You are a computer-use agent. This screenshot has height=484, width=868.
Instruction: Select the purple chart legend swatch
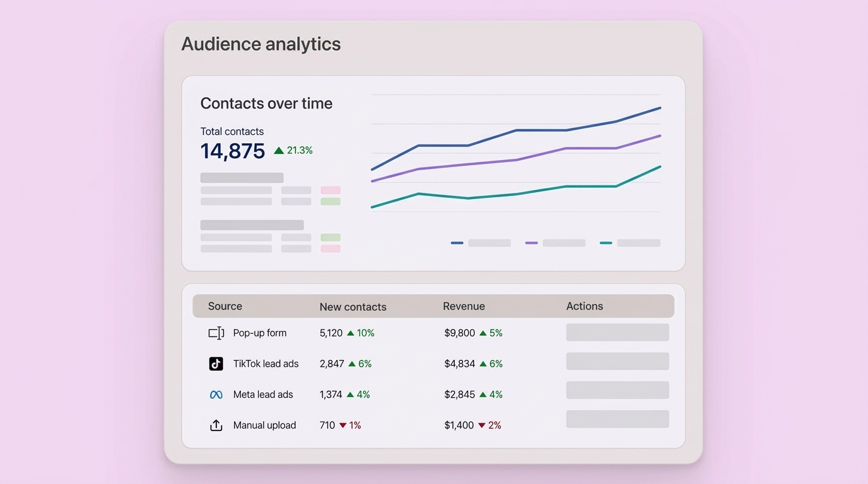(532, 243)
